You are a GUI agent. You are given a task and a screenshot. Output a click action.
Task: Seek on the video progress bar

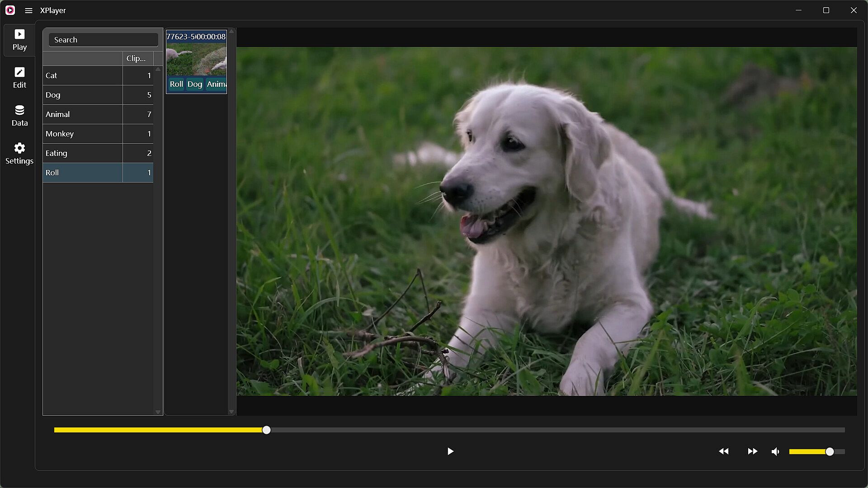[x=449, y=430]
